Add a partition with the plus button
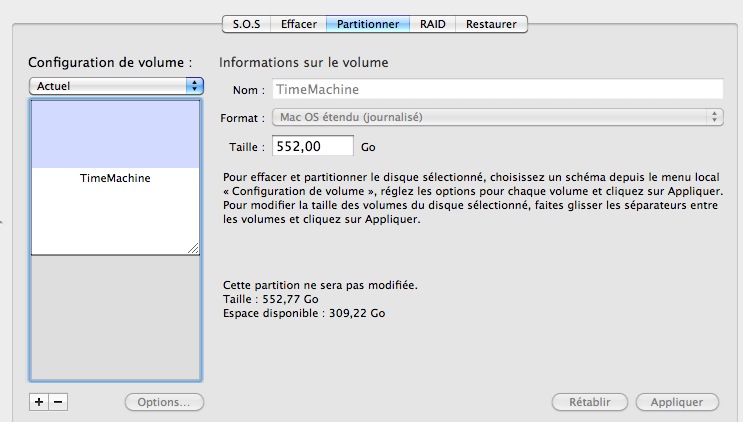This screenshot has width=743, height=422. pos(39,402)
